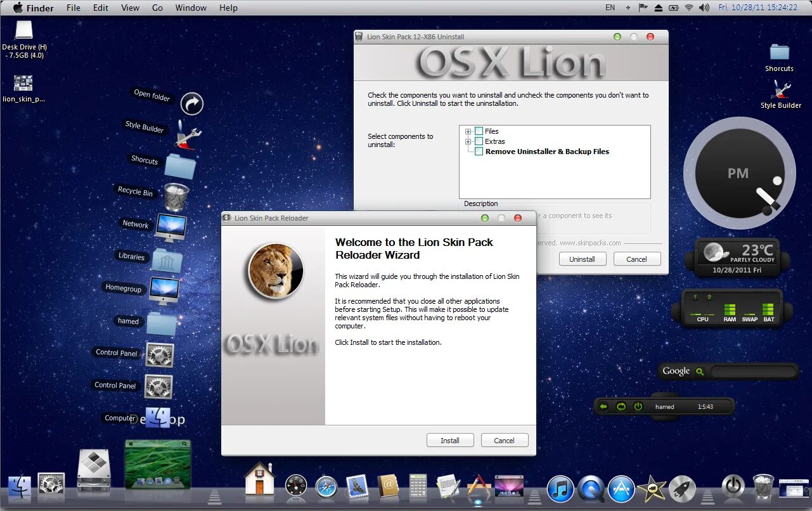The width and height of the screenshot is (812, 511).
Task: Open the hamed folder stack item
Action: pyautogui.click(x=162, y=323)
